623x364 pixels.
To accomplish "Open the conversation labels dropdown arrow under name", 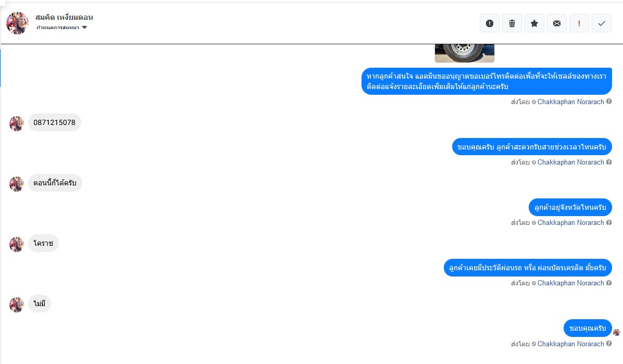I will pos(84,28).
